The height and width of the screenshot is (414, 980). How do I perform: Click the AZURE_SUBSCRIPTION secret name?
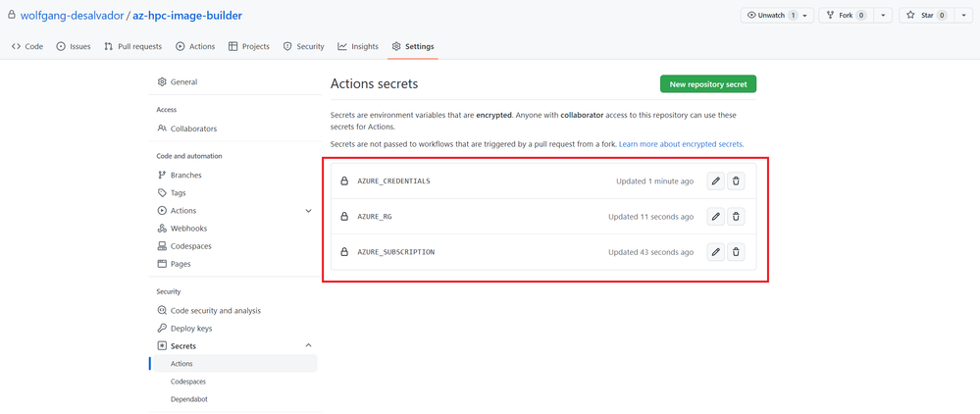click(x=395, y=252)
